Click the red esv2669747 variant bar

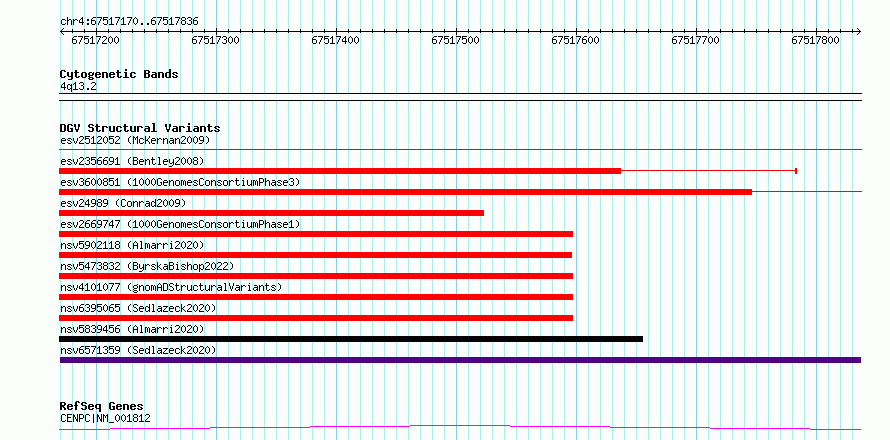316,234
